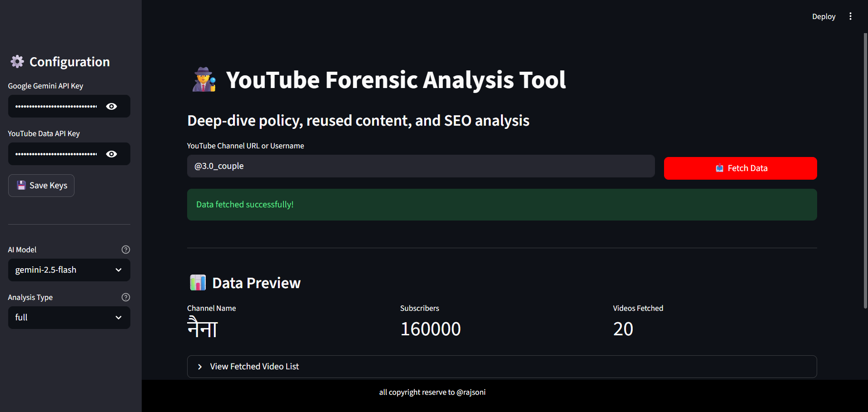Click the @rajsoni copyright footer text

pos(432,392)
